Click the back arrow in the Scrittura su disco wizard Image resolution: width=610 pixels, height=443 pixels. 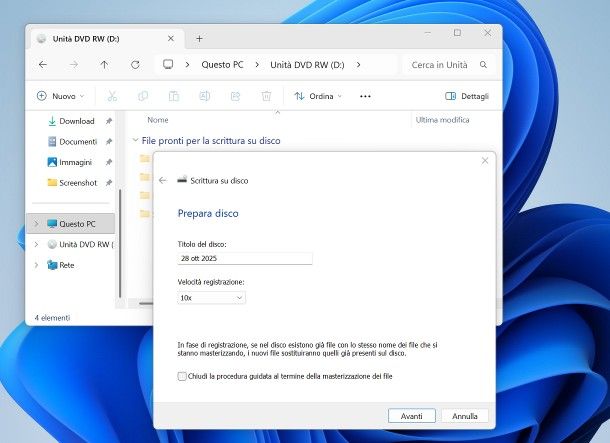pyautogui.click(x=163, y=180)
